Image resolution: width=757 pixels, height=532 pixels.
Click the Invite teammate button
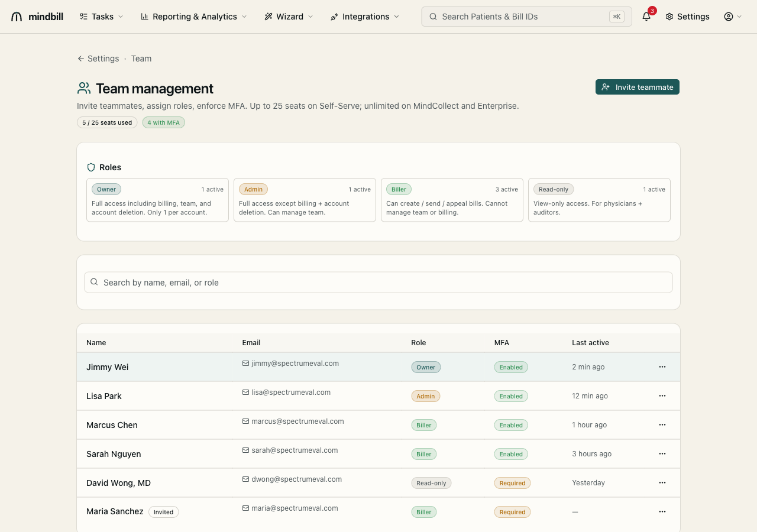[638, 87]
